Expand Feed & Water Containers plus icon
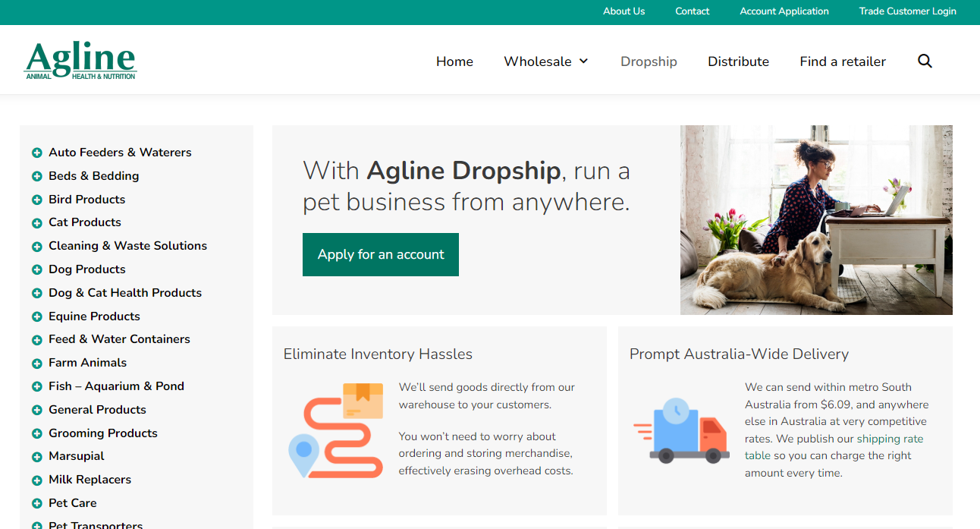This screenshot has width=980, height=529. point(36,340)
